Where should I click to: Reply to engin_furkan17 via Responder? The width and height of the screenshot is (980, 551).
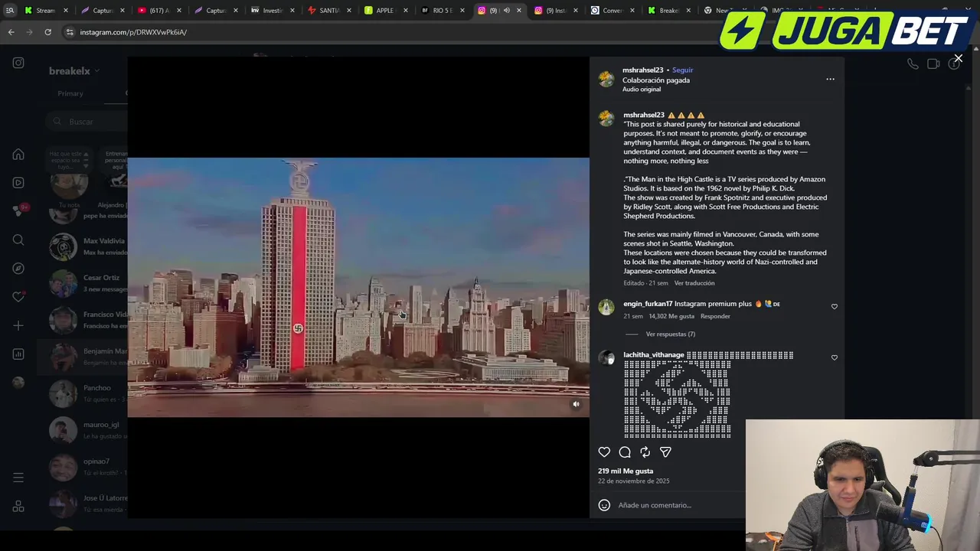tap(715, 316)
